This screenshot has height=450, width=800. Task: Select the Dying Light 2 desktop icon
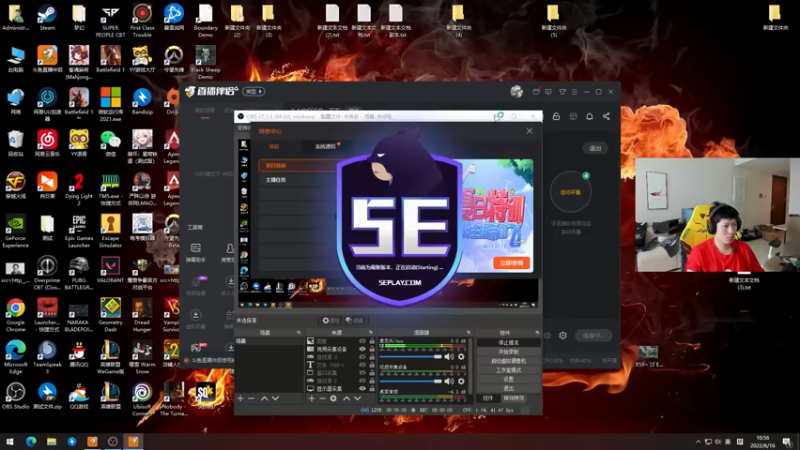point(79,189)
